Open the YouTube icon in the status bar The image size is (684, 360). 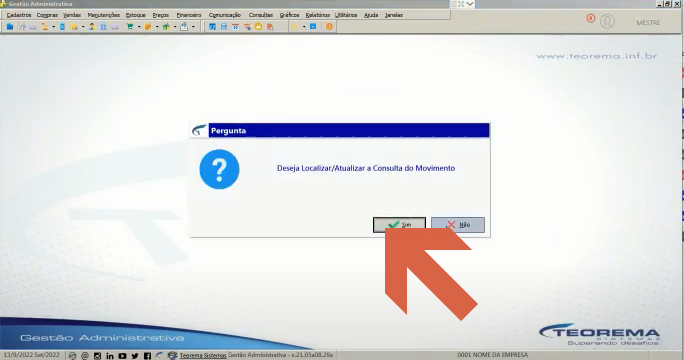(122, 356)
